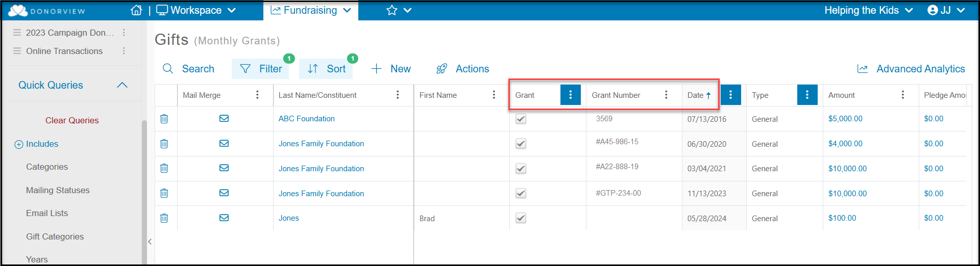Expand the Includes query group
The height and width of the screenshot is (266, 980).
[x=36, y=144]
